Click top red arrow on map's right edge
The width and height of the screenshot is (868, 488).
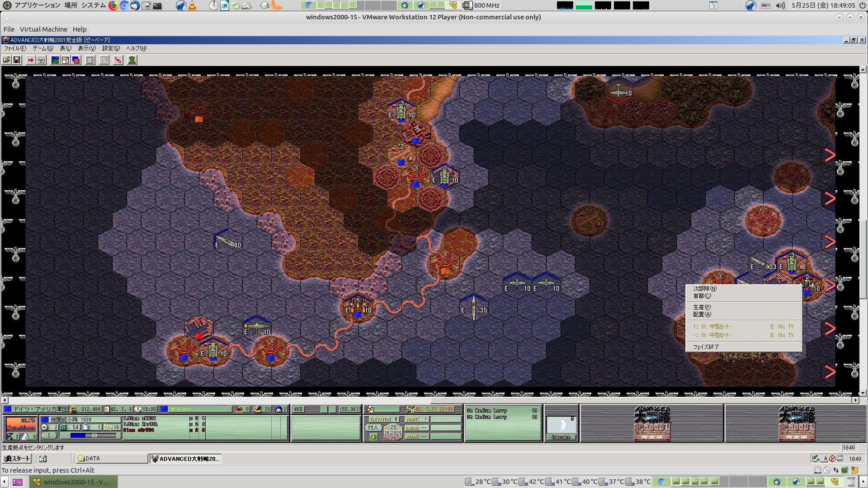click(830, 155)
